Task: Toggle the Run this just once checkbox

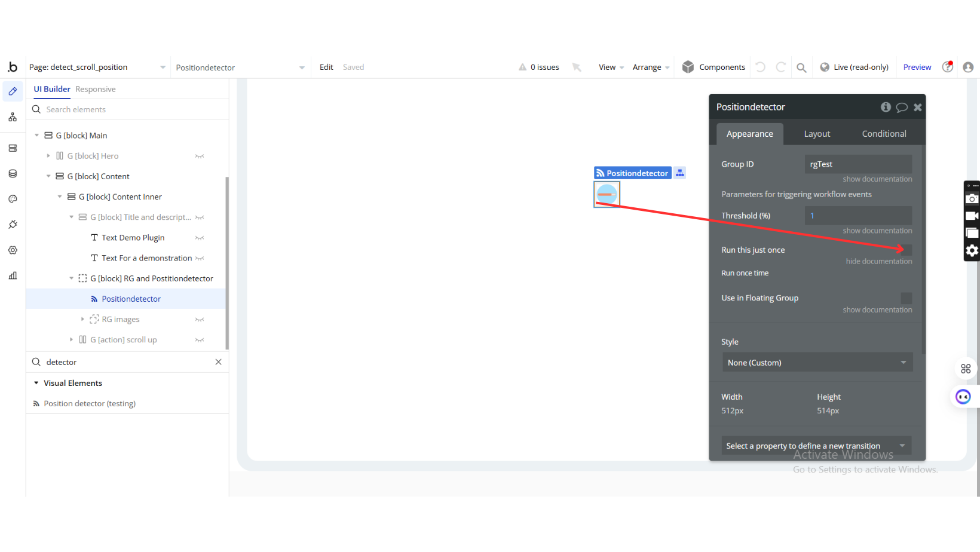Action: (x=906, y=250)
